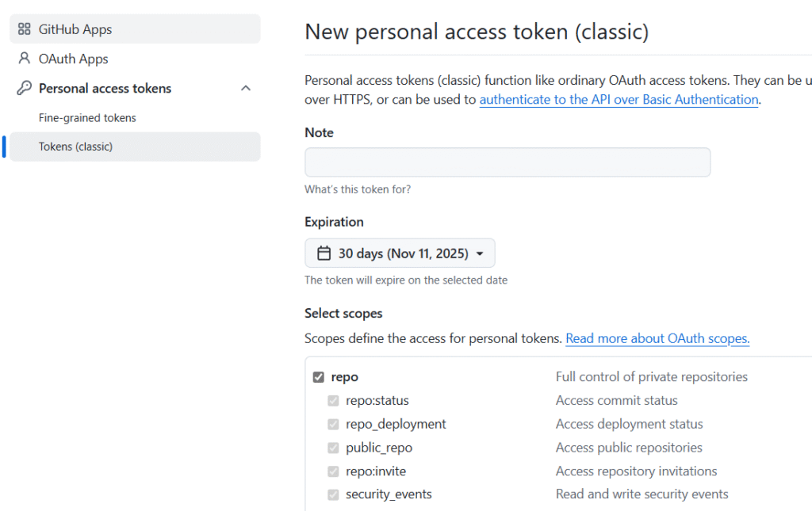Open authenticate to the API over Basic Authentication link
The width and height of the screenshot is (812, 511).
tap(619, 100)
